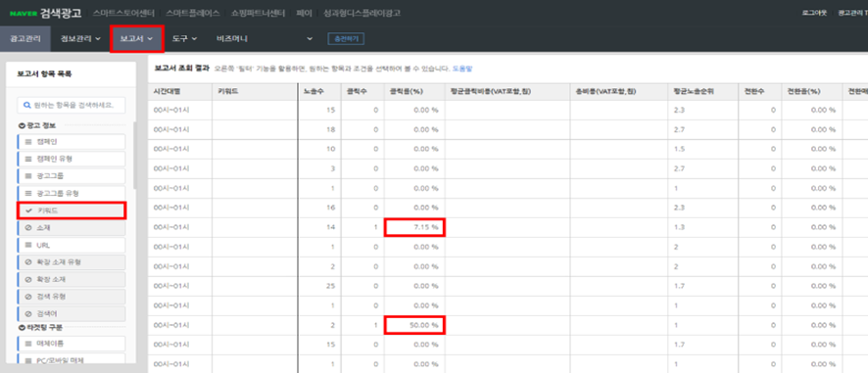Click the handle icon beside 광고그룹
The height and width of the screenshot is (373, 868).
[28, 176]
